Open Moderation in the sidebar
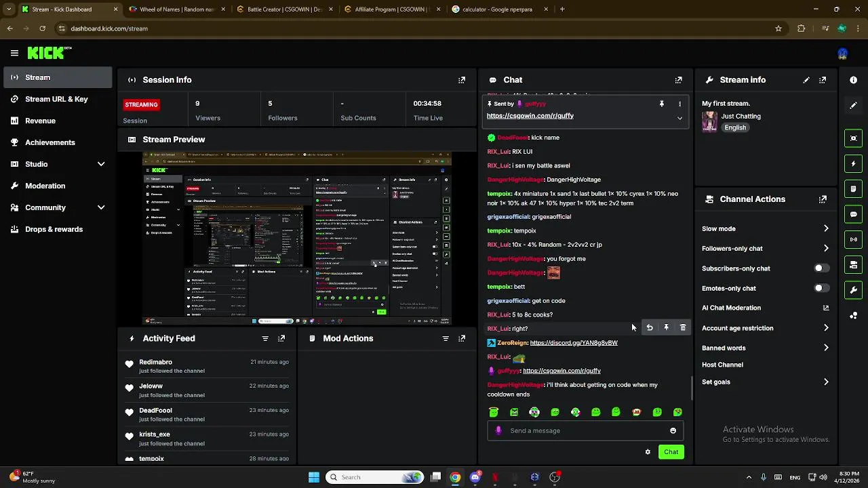Image resolution: width=868 pixels, height=488 pixels. tap(56, 186)
